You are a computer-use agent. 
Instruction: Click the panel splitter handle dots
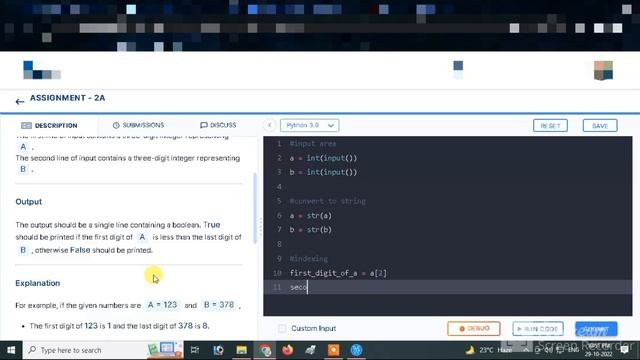[x=260, y=226]
